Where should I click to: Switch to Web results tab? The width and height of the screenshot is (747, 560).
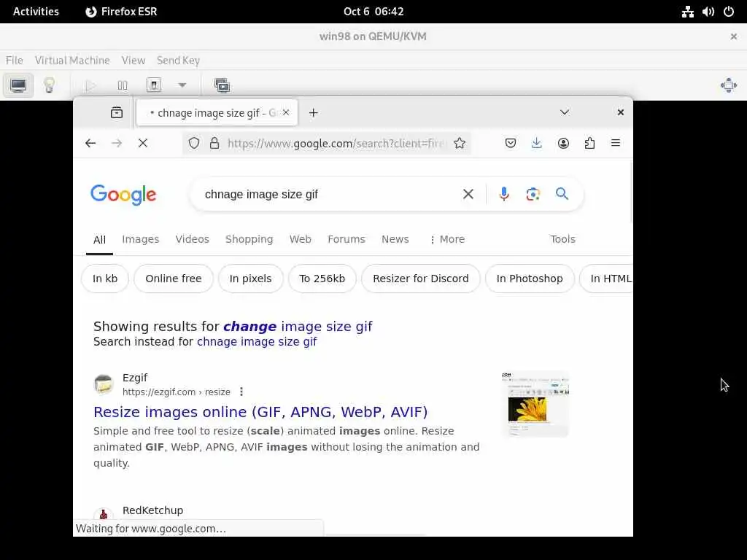(x=300, y=239)
